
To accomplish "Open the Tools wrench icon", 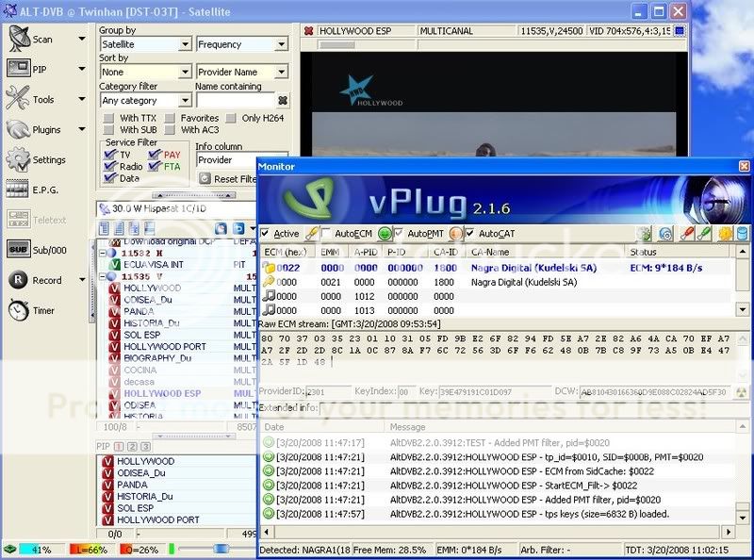I will click(x=19, y=98).
